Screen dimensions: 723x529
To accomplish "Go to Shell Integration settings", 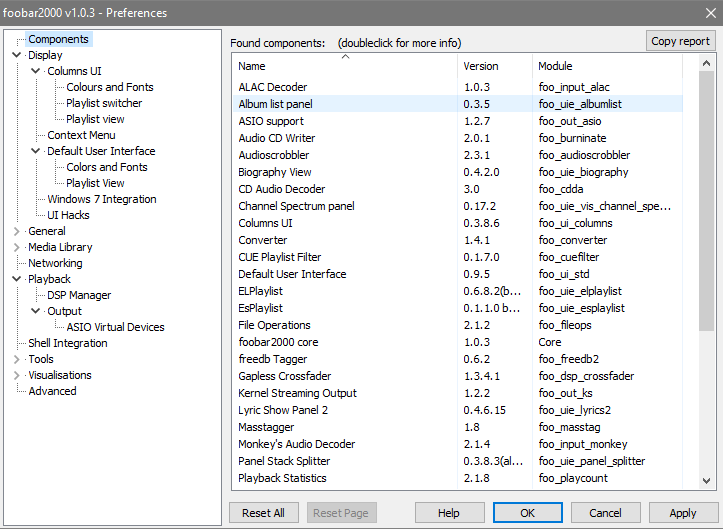I will tap(67, 343).
